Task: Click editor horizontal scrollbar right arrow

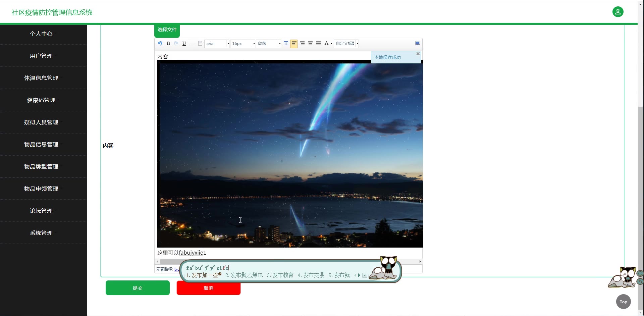Action: point(420,261)
